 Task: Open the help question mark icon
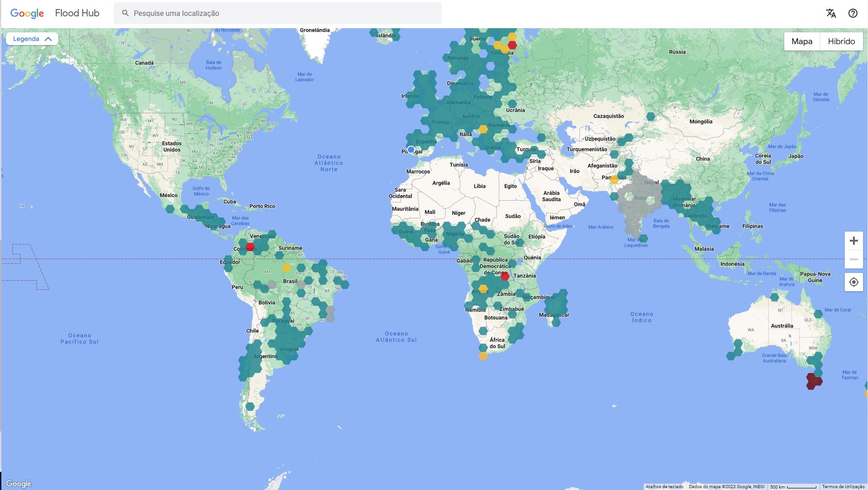coord(853,13)
